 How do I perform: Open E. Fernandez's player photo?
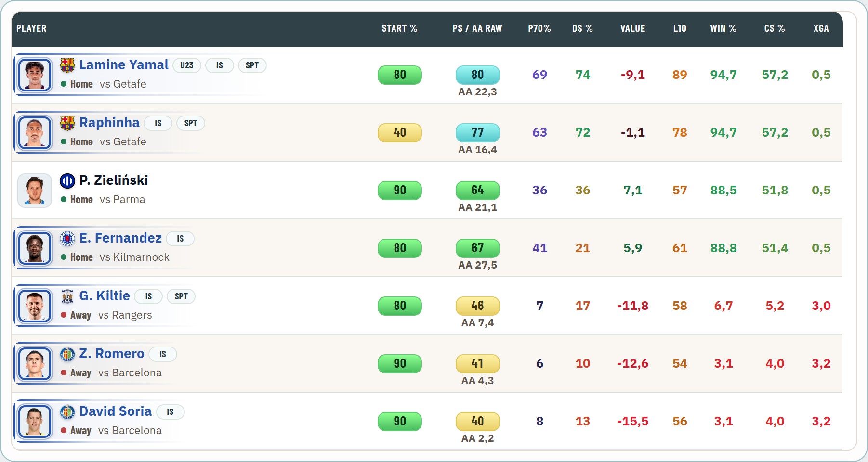(35, 248)
